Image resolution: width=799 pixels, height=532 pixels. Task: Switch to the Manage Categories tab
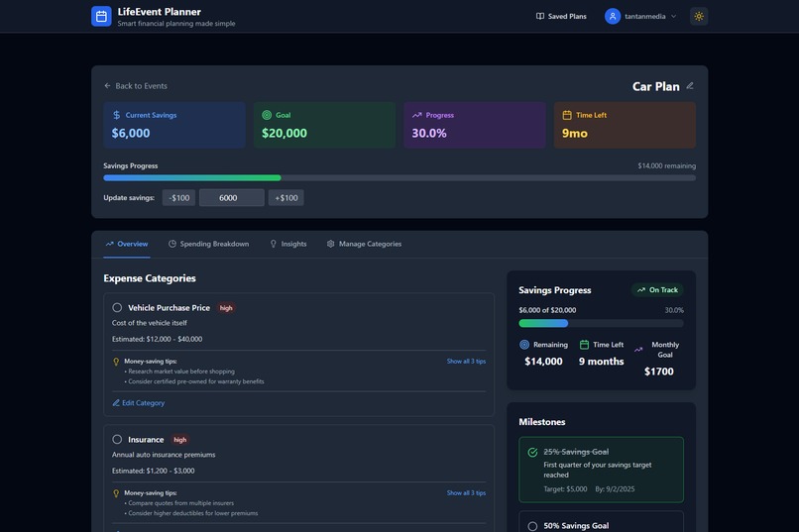(365, 244)
